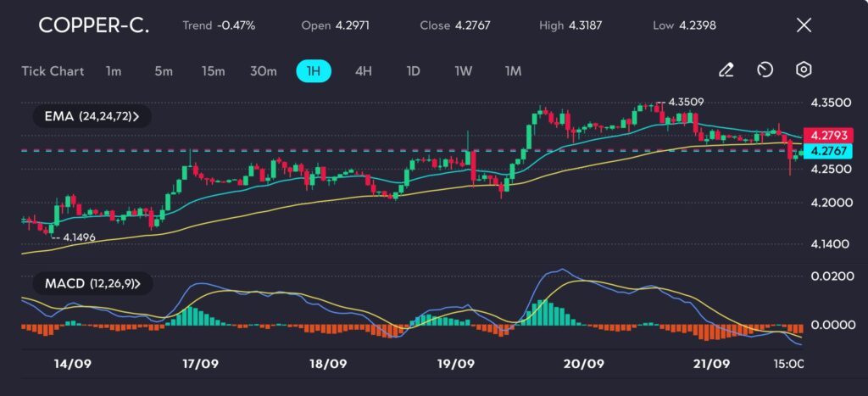Image resolution: width=868 pixels, height=396 pixels.
Task: Click the Low 4.2398 value
Action: tap(684, 25)
